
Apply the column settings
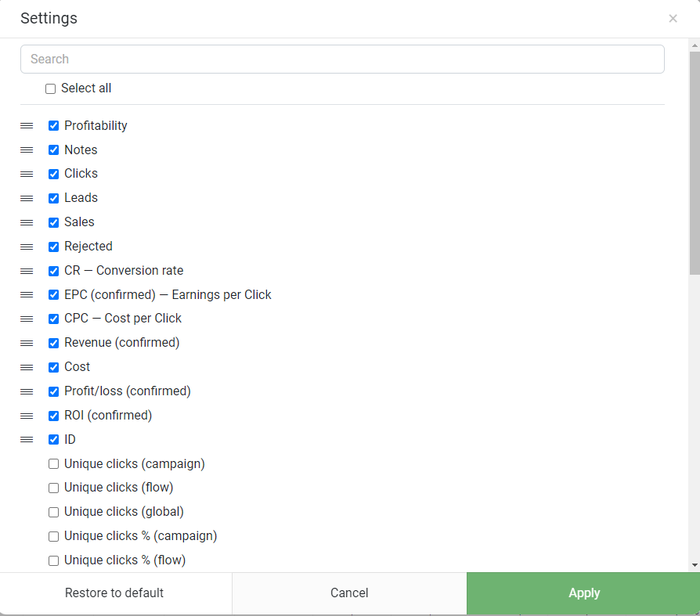(x=583, y=593)
